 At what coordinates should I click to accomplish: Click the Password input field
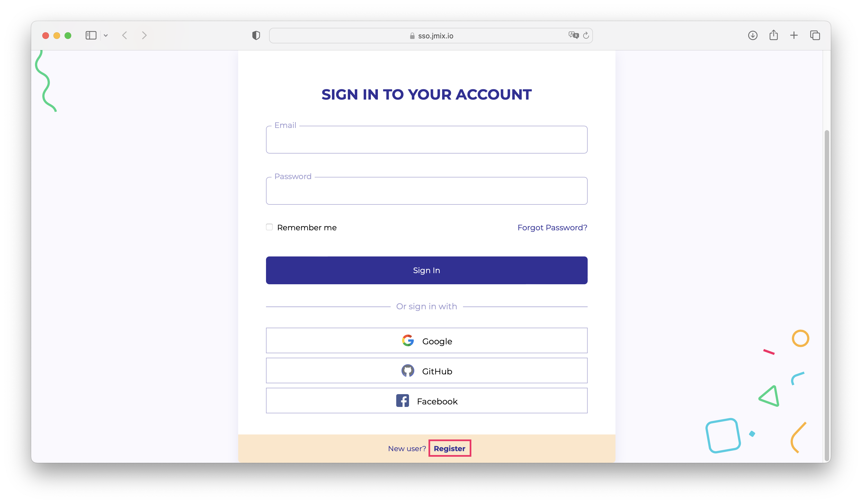(x=427, y=190)
